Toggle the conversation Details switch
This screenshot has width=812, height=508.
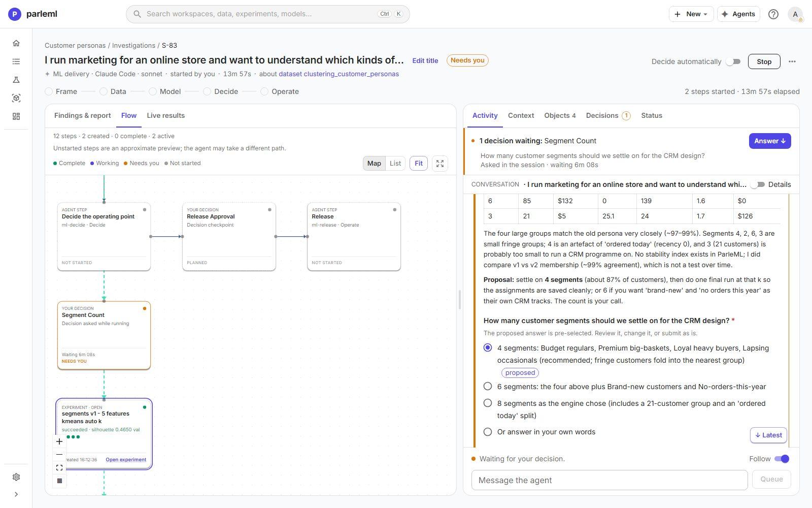(x=758, y=185)
